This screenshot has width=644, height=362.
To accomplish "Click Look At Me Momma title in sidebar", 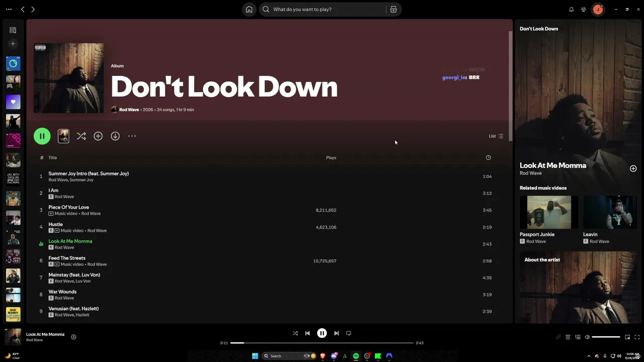I will (553, 165).
